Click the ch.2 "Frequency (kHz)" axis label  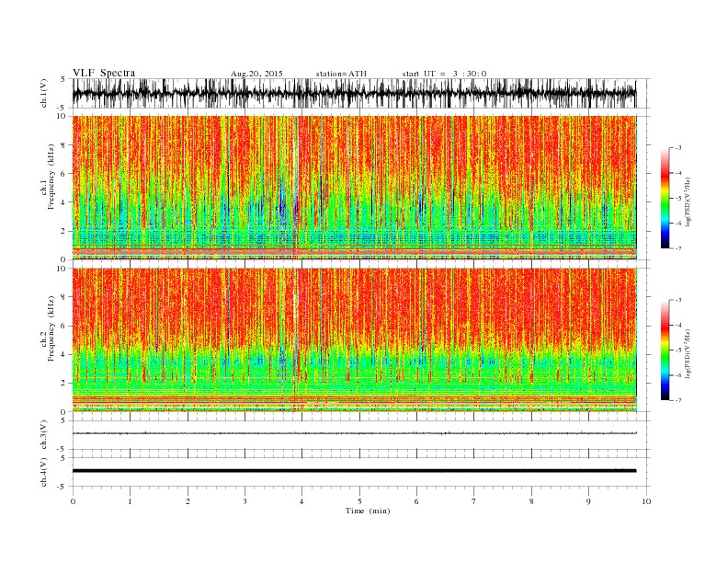point(51,329)
